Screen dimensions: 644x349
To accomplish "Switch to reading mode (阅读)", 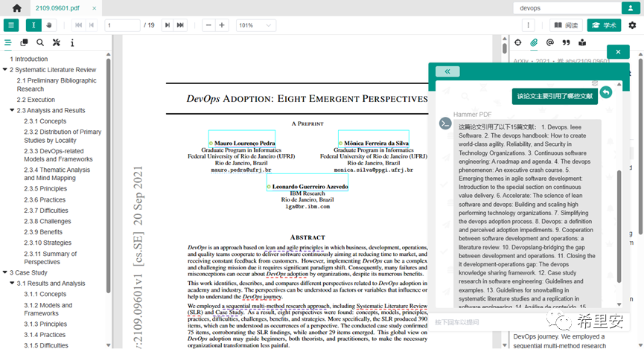I will [x=566, y=25].
